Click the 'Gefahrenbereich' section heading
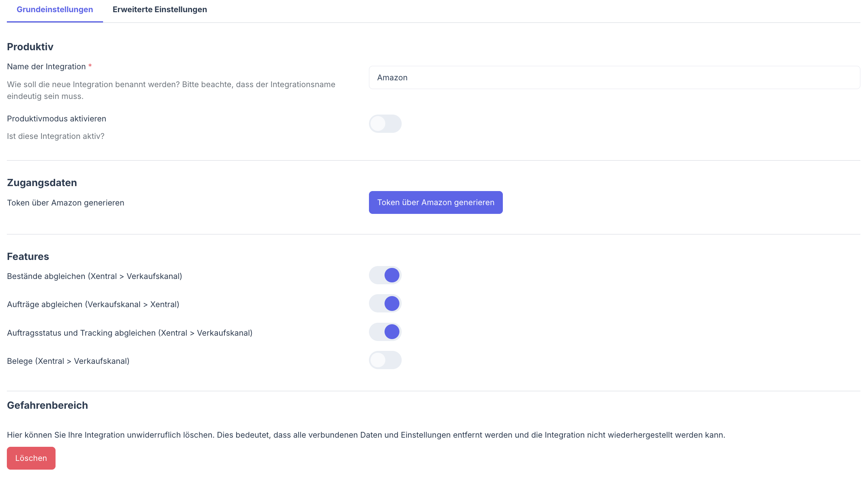The width and height of the screenshot is (868, 478). [47, 405]
